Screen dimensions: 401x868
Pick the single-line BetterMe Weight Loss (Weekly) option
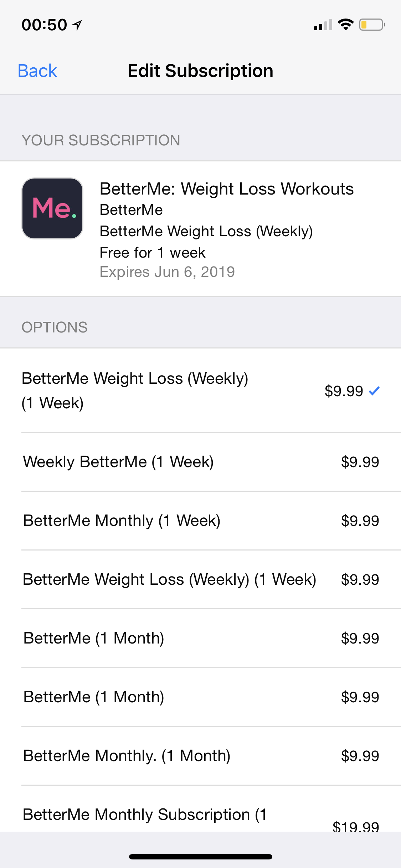[x=200, y=579]
